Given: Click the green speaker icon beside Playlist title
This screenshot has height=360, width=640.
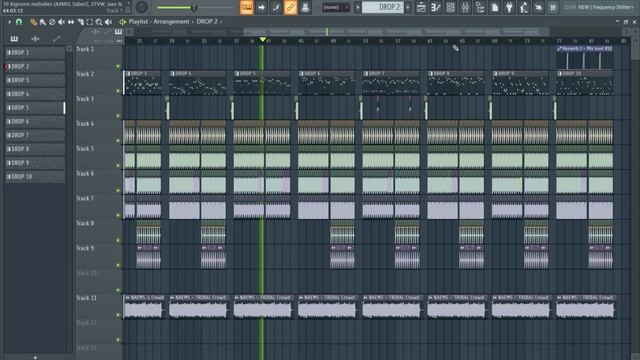Looking at the screenshot, I should (x=122, y=22).
